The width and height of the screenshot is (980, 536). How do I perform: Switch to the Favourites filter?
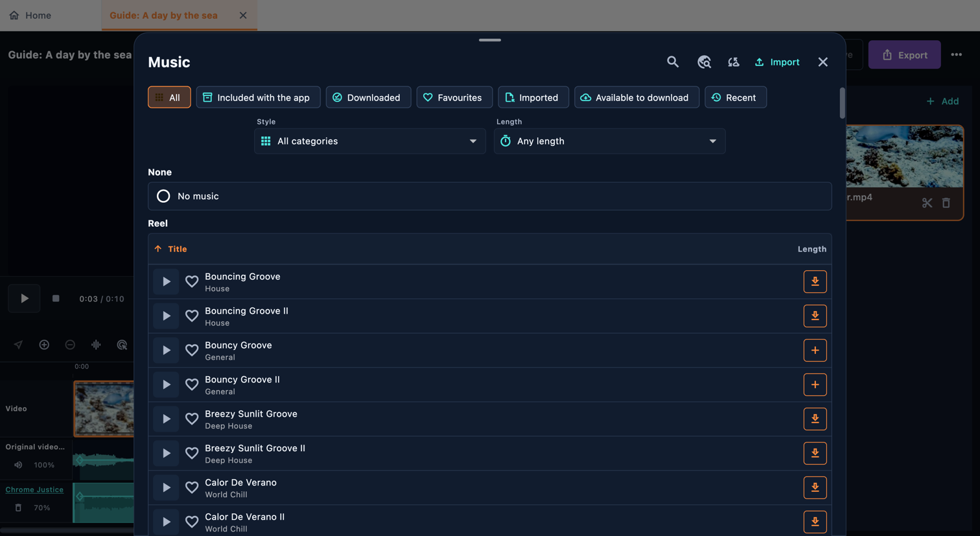[454, 97]
